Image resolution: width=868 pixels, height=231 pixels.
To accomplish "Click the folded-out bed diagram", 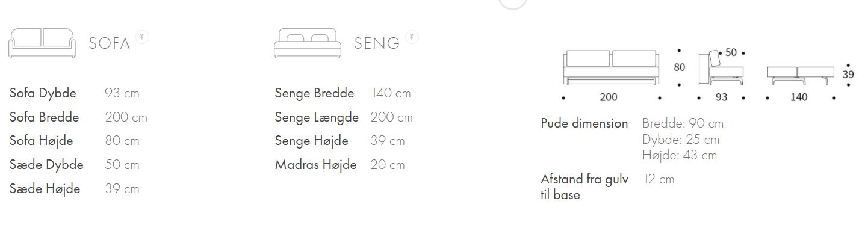I will pos(799,75).
